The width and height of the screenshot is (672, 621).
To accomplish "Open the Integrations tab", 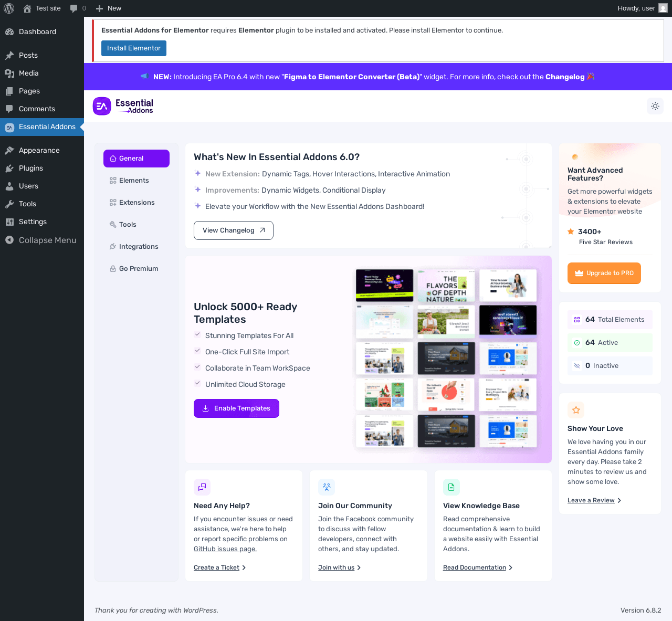I will pos(136,247).
